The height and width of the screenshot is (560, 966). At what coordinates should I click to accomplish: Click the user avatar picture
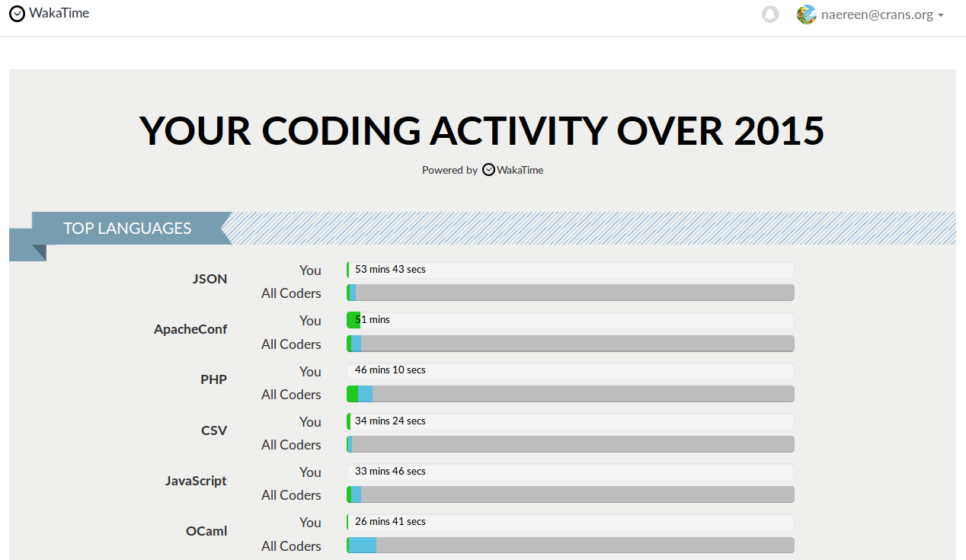tap(806, 14)
